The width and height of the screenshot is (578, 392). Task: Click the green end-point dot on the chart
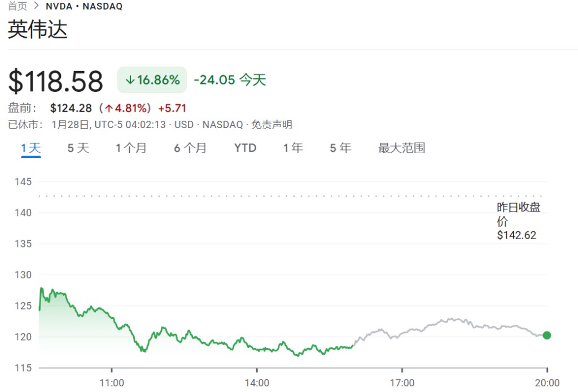tap(546, 335)
